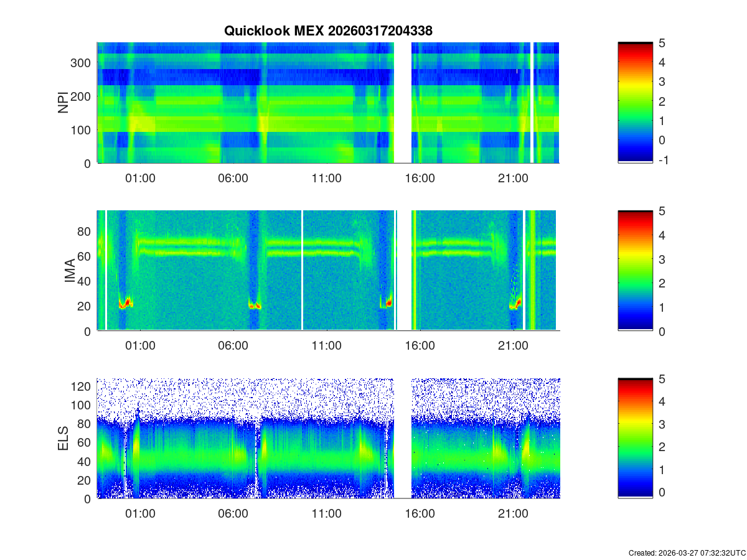Click the 80 y-axis tick on IMA panel

(x=85, y=231)
